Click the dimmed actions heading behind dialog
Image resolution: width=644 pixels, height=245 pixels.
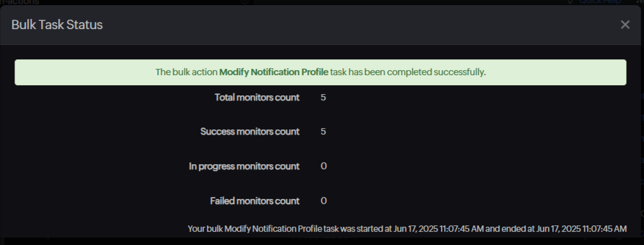click(20, 2)
